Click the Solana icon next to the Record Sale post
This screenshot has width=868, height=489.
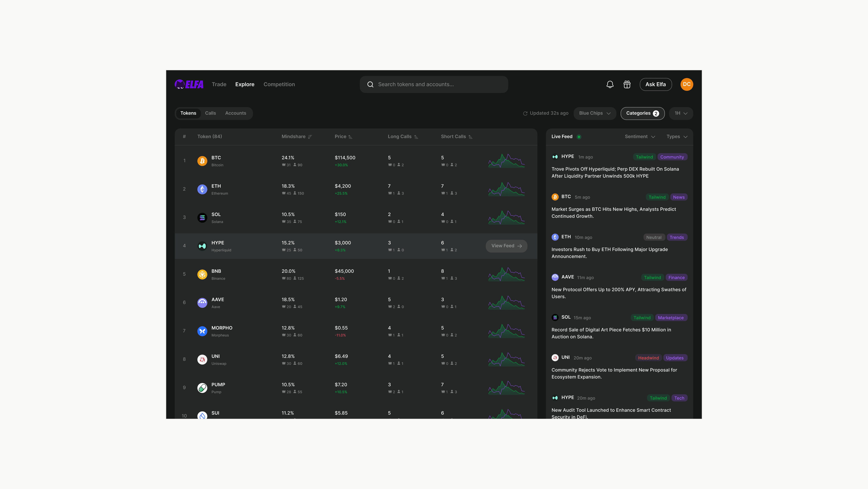[555, 317]
